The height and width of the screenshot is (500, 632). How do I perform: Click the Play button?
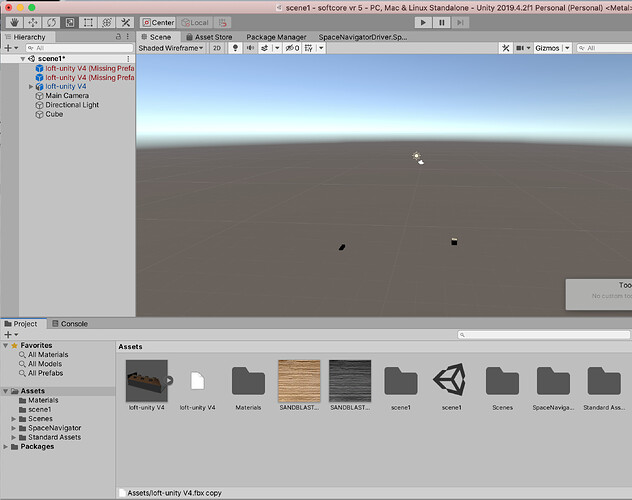[x=423, y=23]
